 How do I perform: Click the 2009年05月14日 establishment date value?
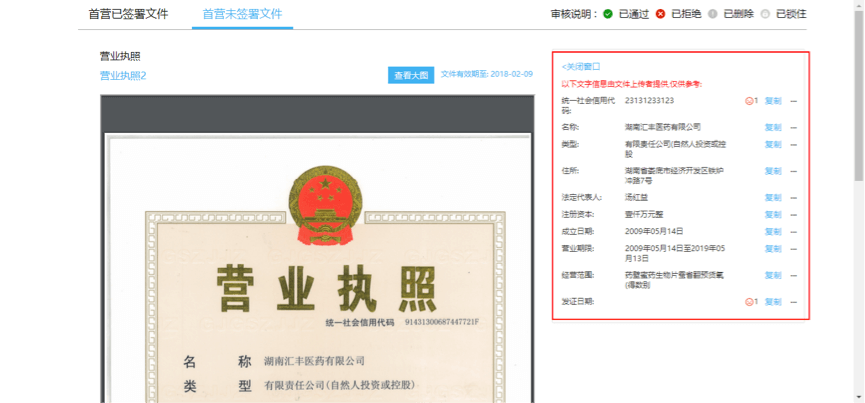point(654,231)
